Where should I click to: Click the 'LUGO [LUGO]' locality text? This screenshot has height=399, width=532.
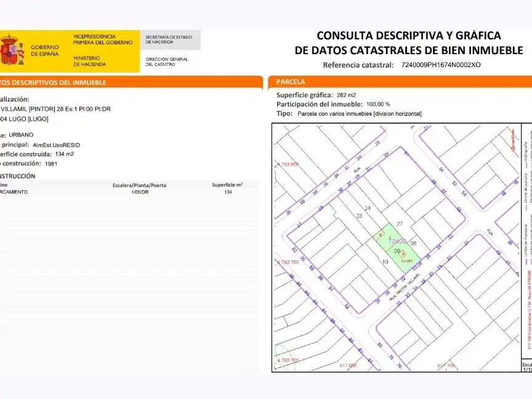pos(28,119)
